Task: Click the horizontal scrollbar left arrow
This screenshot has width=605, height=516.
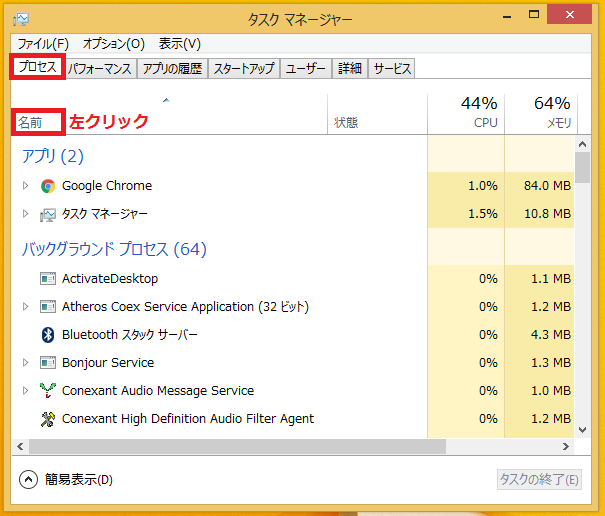Action: pyautogui.click(x=20, y=447)
